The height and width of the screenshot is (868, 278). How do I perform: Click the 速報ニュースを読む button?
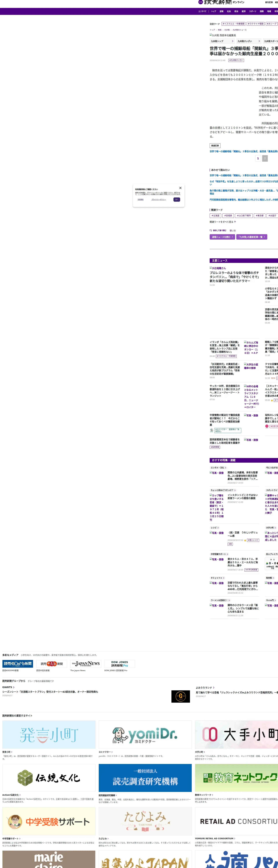[x=222, y=237]
